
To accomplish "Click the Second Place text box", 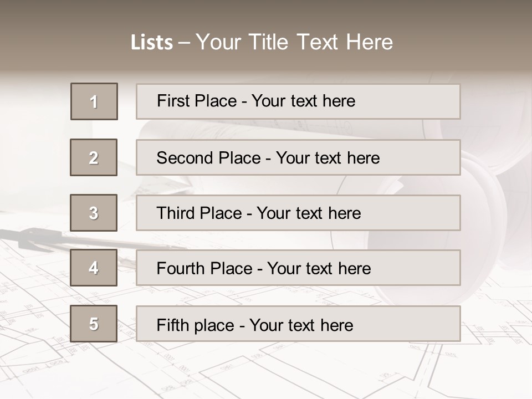I will pyautogui.click(x=298, y=157).
